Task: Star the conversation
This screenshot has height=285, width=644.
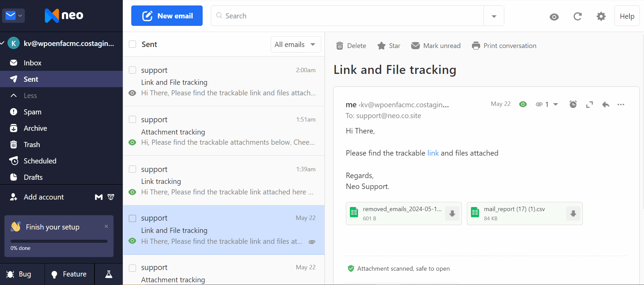Action: click(x=389, y=46)
